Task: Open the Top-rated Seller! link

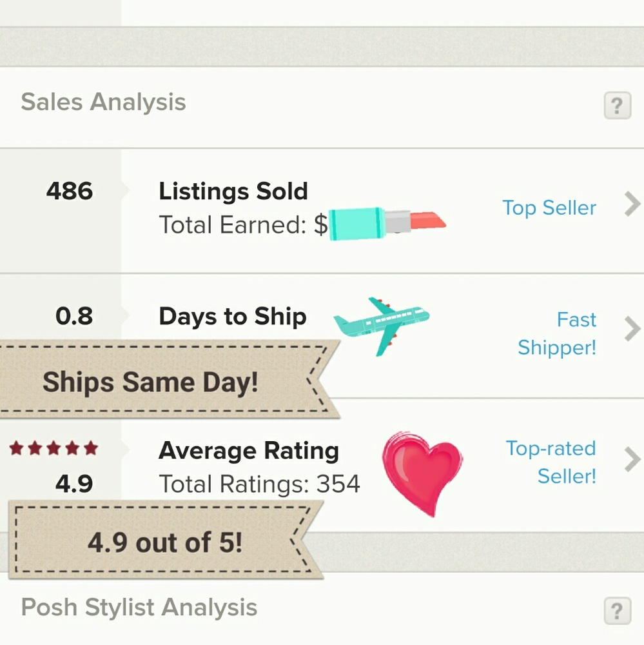Action: tap(551, 462)
